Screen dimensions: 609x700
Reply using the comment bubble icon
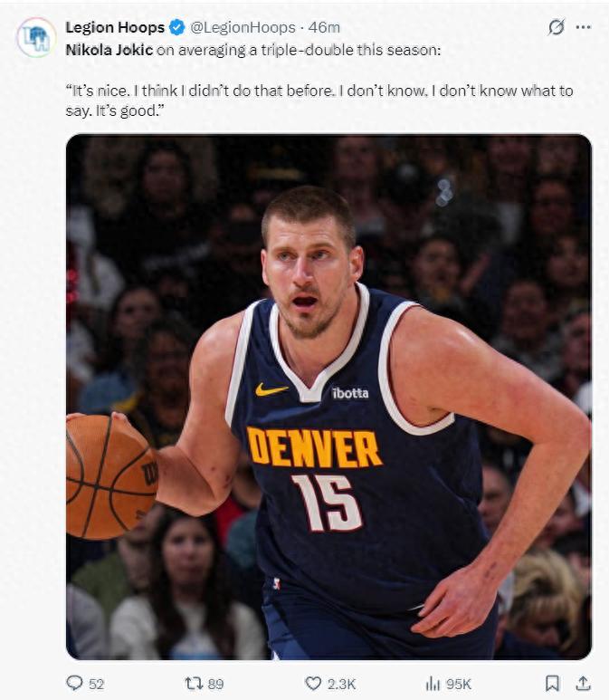(x=74, y=683)
